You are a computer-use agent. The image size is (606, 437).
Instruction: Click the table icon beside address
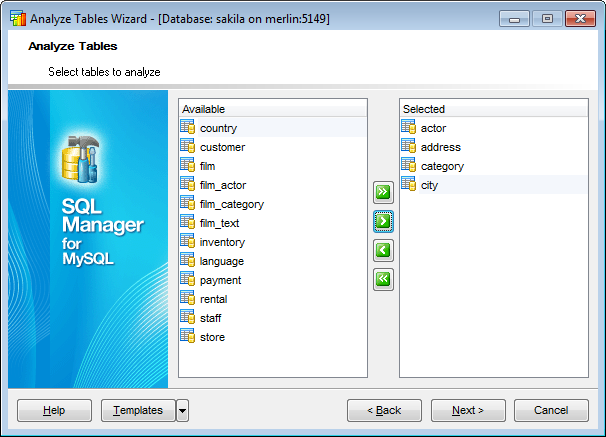[409, 146]
